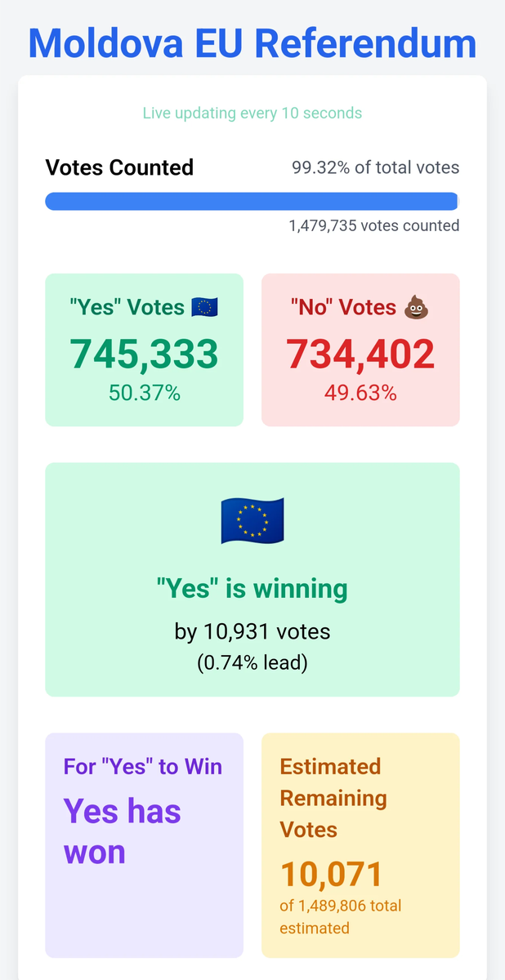Click the blue votes counted progress bar
505x980 pixels.
click(x=252, y=201)
